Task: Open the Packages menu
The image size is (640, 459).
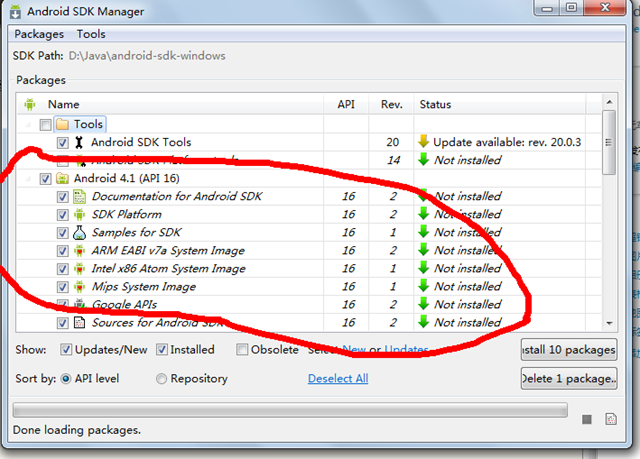Action: [x=39, y=34]
